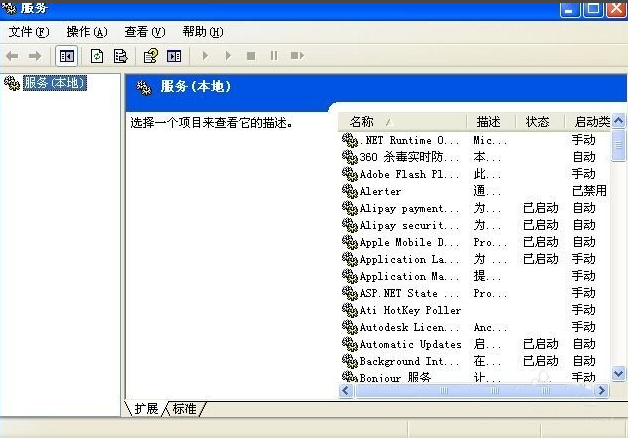Image resolution: width=628 pixels, height=438 pixels.
Task: Toggle the action pane toolbar icon
Action: [x=174, y=56]
